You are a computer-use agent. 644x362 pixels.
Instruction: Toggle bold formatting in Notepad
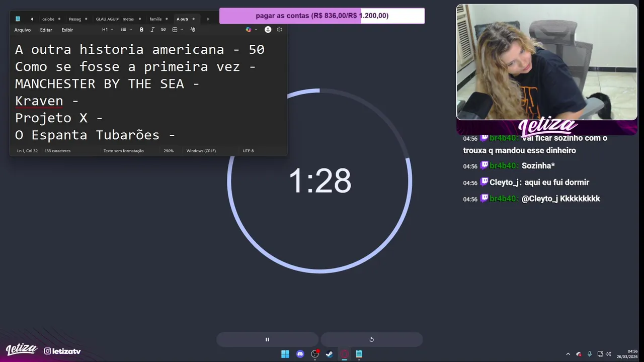point(141,30)
